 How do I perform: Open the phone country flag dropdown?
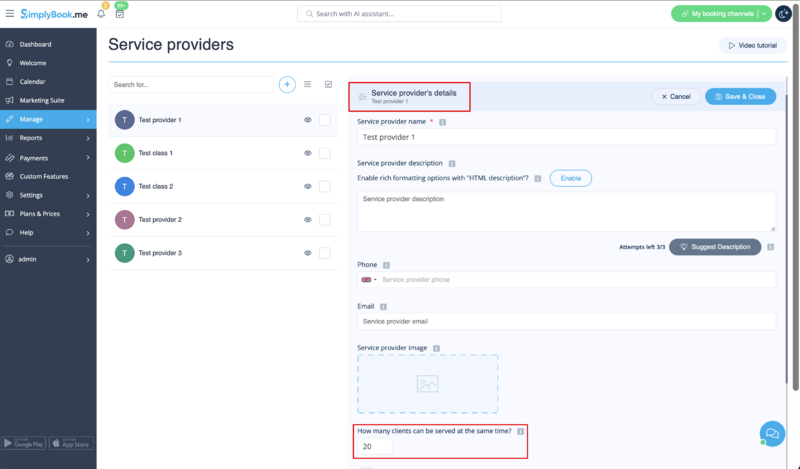click(x=368, y=280)
